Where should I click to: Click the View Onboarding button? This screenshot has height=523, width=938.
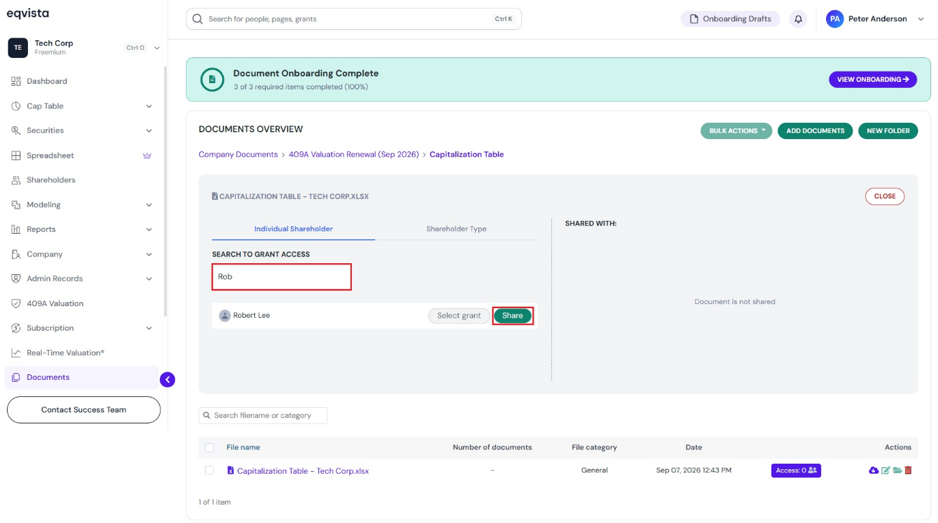pyautogui.click(x=872, y=80)
